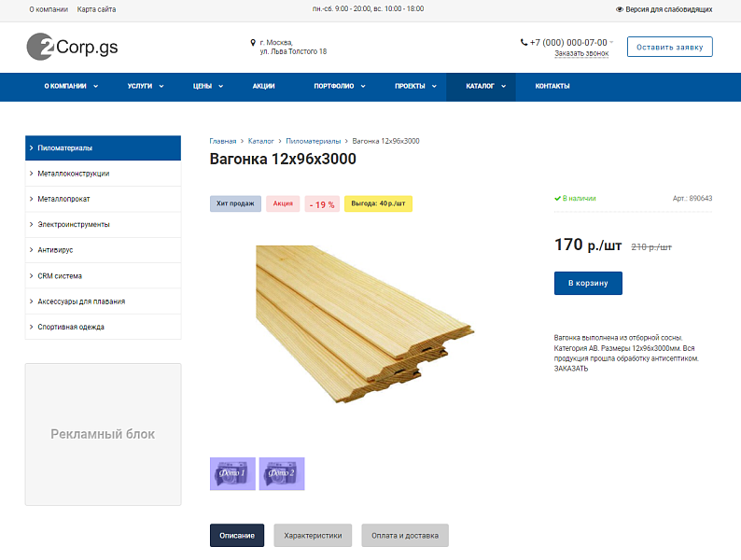The width and height of the screenshot is (741, 560).
Task: Select Металлопрокат in the sidebar catalog
Action: (63, 199)
